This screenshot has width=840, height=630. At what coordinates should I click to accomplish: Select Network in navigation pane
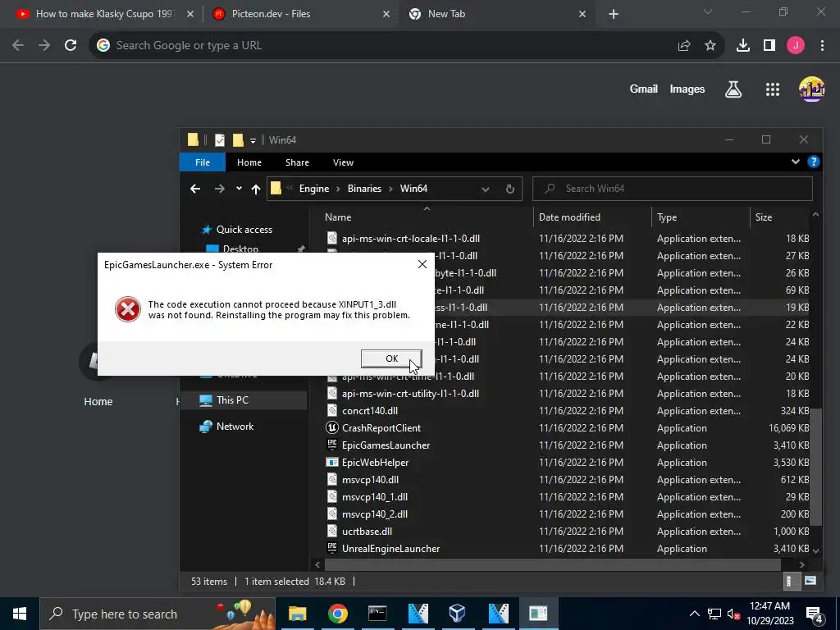click(235, 427)
